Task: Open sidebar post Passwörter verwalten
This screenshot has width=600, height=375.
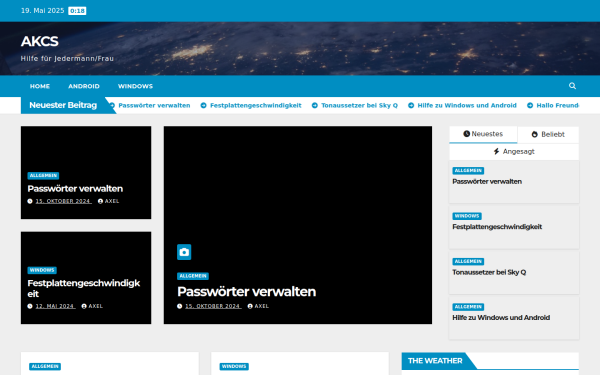Action: [487, 181]
